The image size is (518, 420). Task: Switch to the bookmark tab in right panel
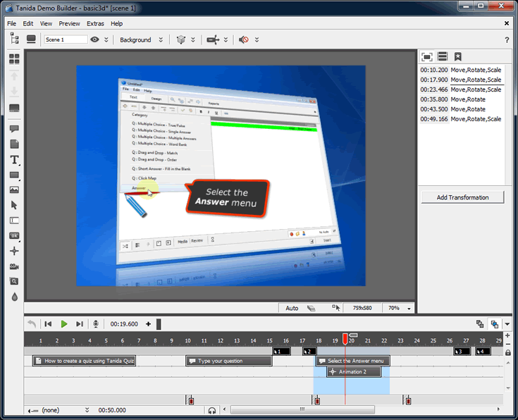pos(457,56)
